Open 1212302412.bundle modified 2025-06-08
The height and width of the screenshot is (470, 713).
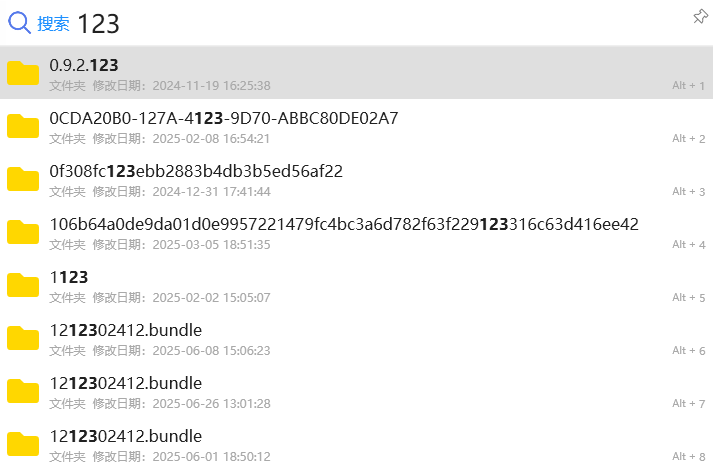[x=356, y=338]
